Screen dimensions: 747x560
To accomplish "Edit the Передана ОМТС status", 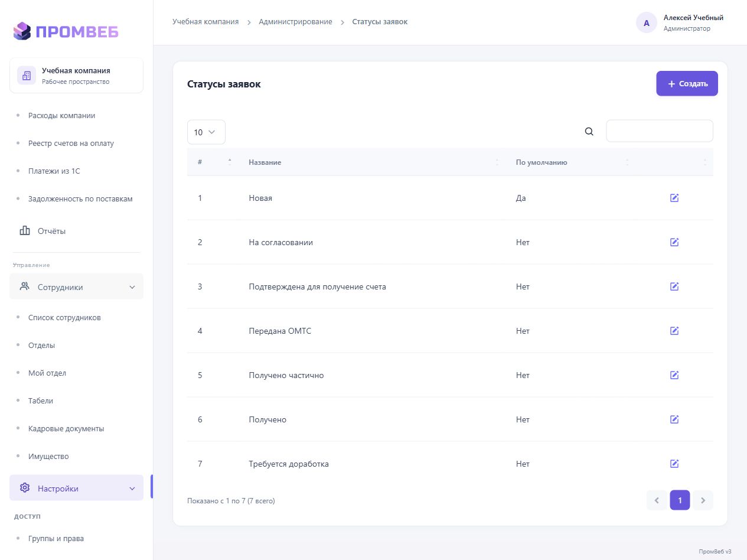I will [674, 331].
